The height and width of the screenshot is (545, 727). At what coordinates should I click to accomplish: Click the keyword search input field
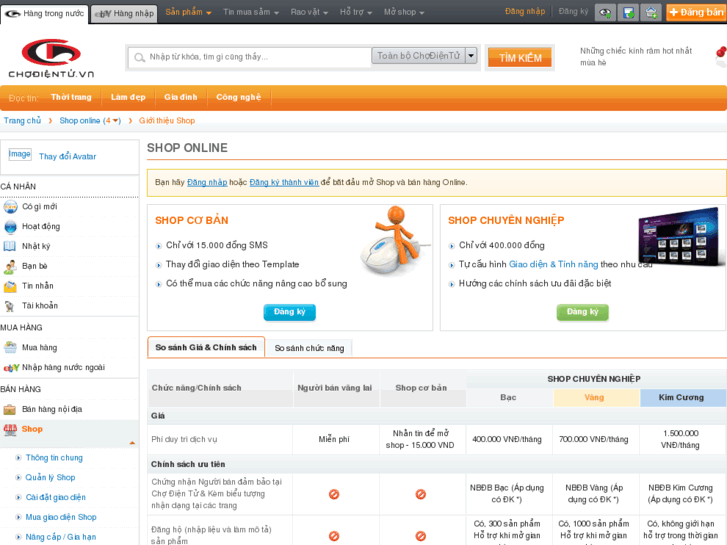[x=249, y=58]
